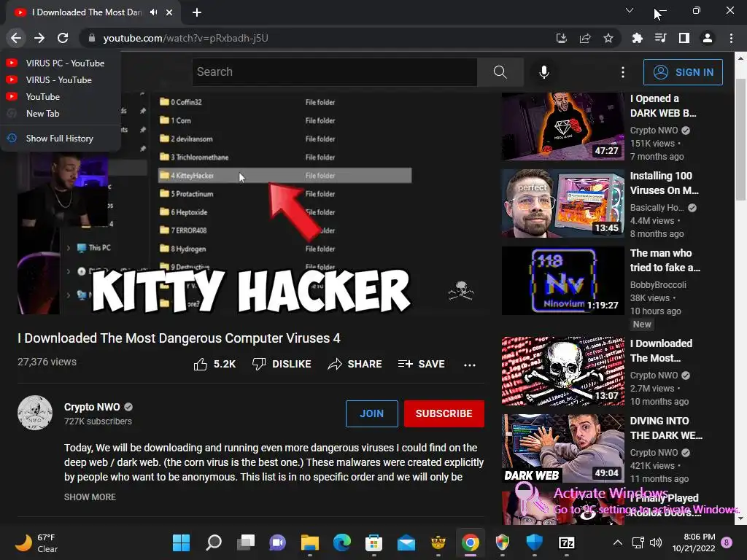
Task: Open the SHARE option
Action: (x=355, y=365)
